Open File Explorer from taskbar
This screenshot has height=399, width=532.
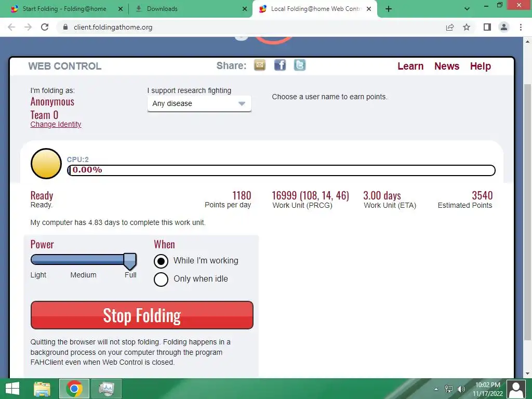point(43,389)
